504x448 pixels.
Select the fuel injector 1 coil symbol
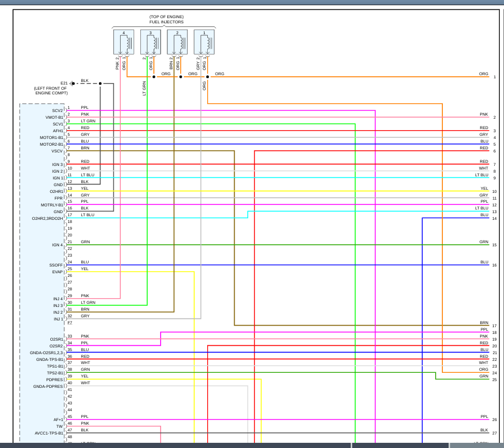[204, 43]
